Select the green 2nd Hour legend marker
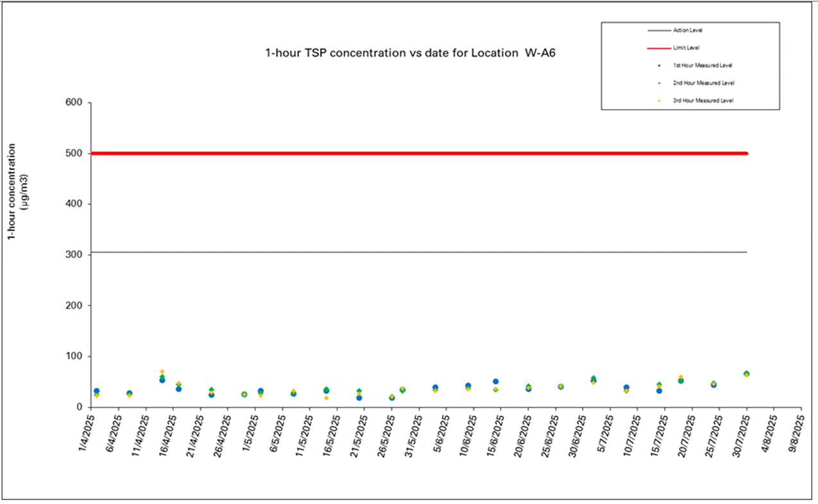This screenshot has width=818, height=504. point(659,83)
